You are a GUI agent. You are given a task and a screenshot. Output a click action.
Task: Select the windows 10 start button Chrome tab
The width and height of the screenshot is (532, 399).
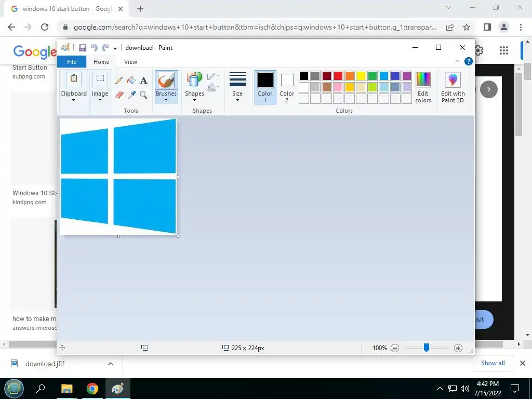(66, 9)
